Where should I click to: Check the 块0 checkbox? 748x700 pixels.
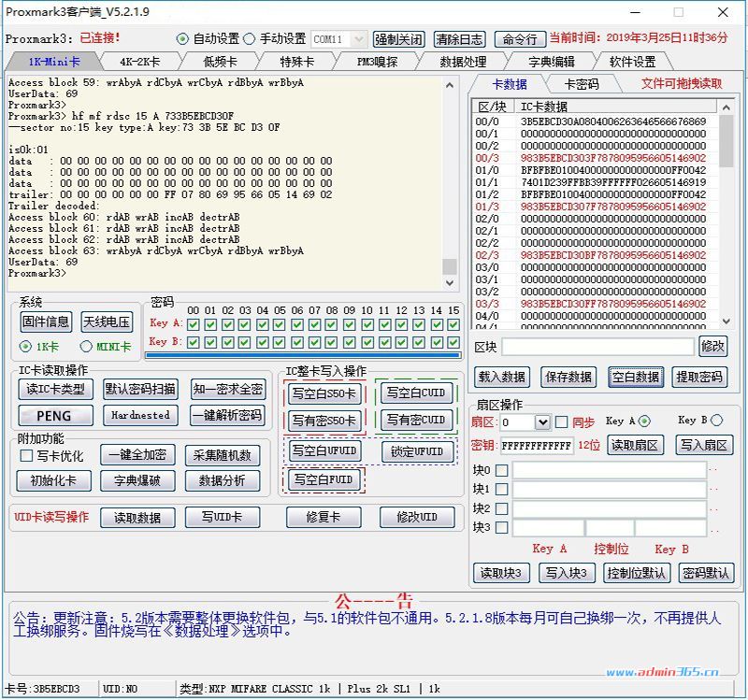pyautogui.click(x=502, y=471)
